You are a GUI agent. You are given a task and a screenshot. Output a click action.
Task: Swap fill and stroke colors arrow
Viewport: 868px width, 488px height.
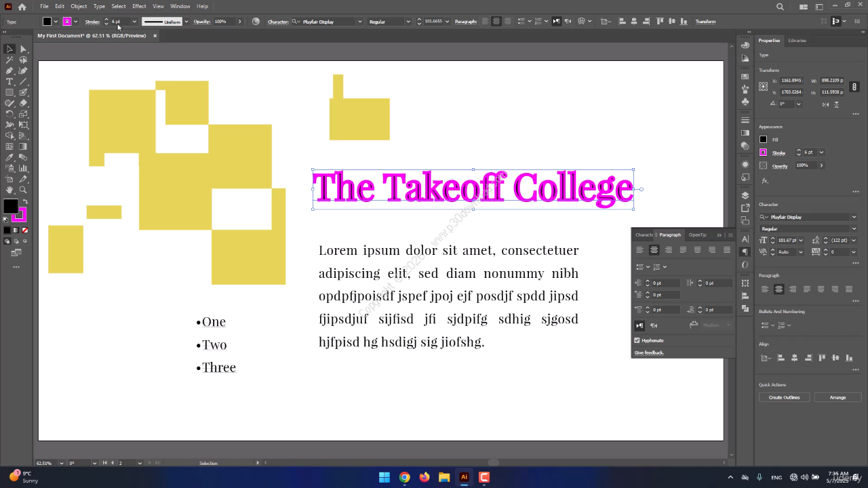tap(25, 201)
